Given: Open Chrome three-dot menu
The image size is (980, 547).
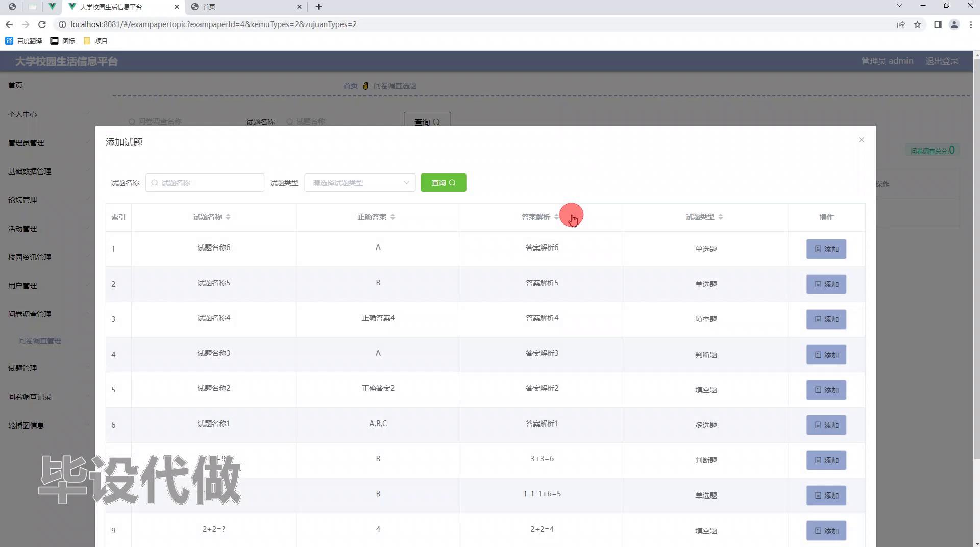Looking at the screenshot, I should coord(971,24).
